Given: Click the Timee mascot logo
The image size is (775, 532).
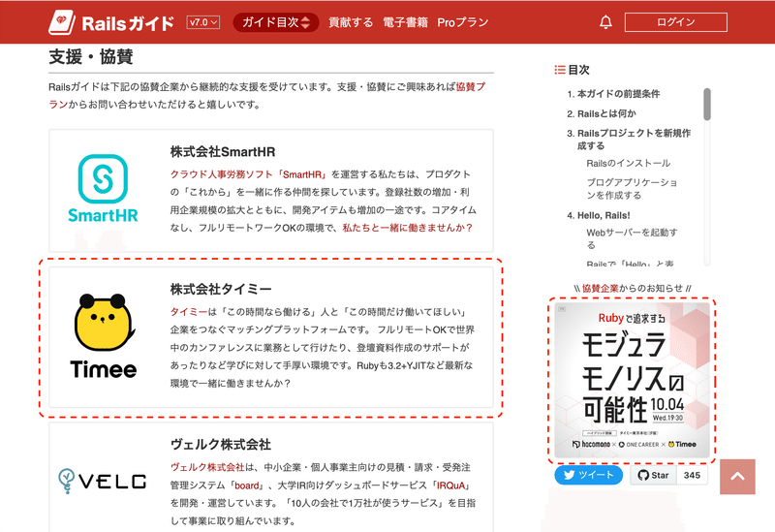Looking at the screenshot, I should pos(104,336).
